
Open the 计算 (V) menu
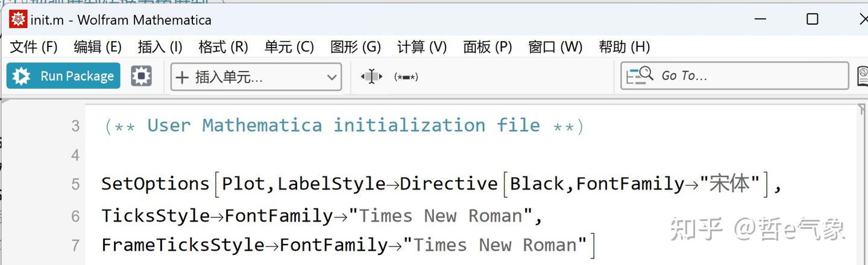pyautogui.click(x=422, y=47)
